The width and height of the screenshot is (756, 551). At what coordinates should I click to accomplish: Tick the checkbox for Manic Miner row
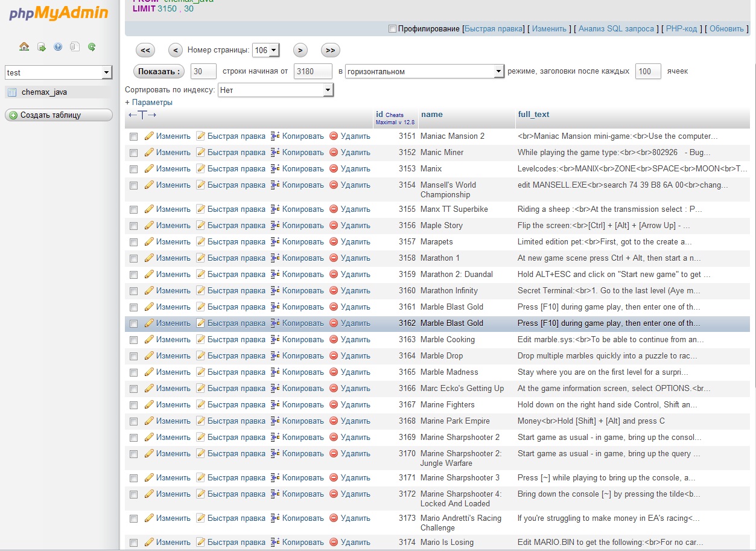pos(133,153)
